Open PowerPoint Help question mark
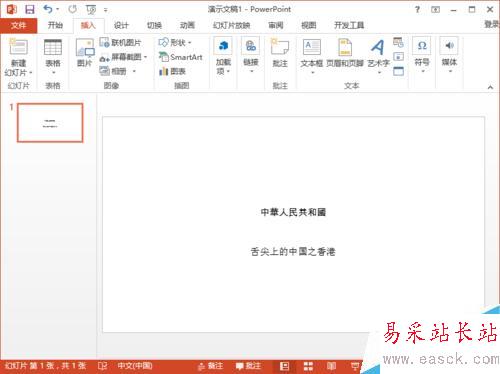Viewport: 500px width, 374px height. click(417, 9)
